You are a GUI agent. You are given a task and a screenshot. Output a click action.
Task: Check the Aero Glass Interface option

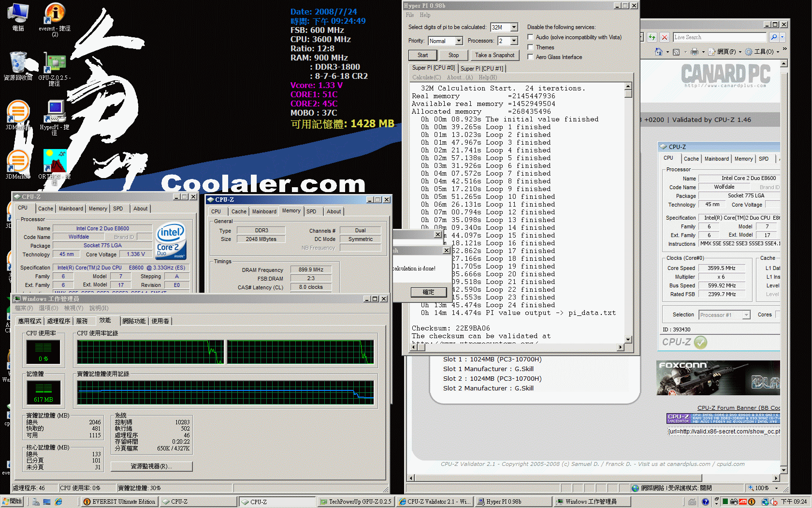click(530, 57)
